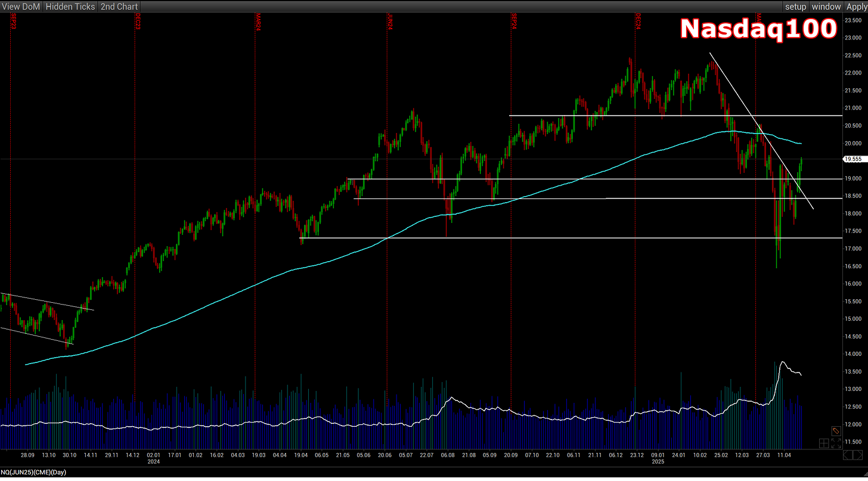868x481 pixels.
Task: Click the 20.06 date on time axis
Action: [x=385, y=455]
